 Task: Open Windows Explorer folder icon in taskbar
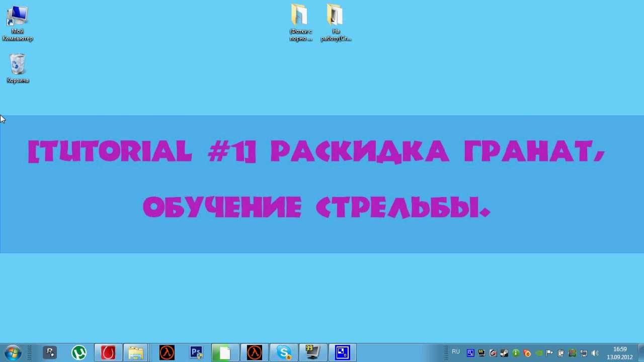click(x=137, y=352)
